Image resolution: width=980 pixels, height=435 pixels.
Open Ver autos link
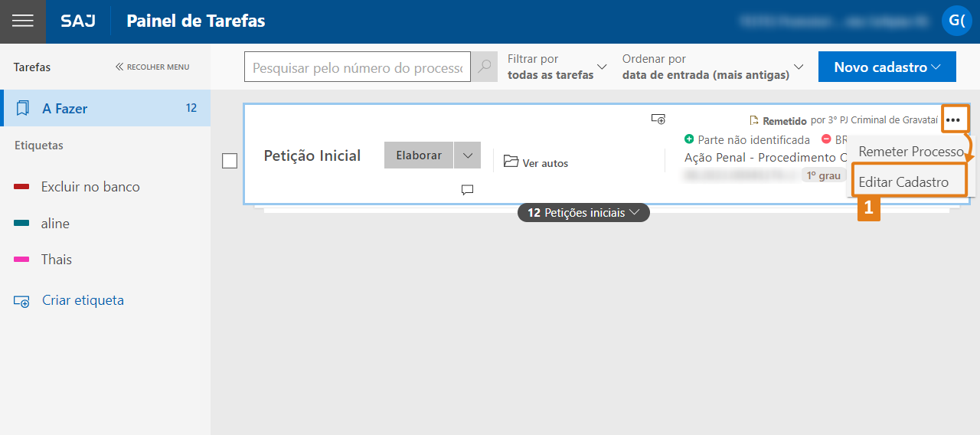pyautogui.click(x=536, y=162)
